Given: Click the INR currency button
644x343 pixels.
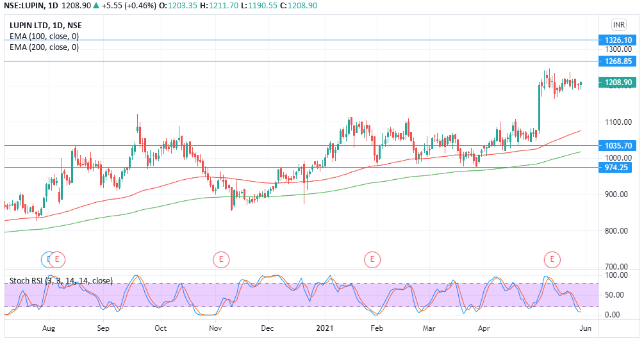Looking at the screenshot, I should pyautogui.click(x=618, y=25).
